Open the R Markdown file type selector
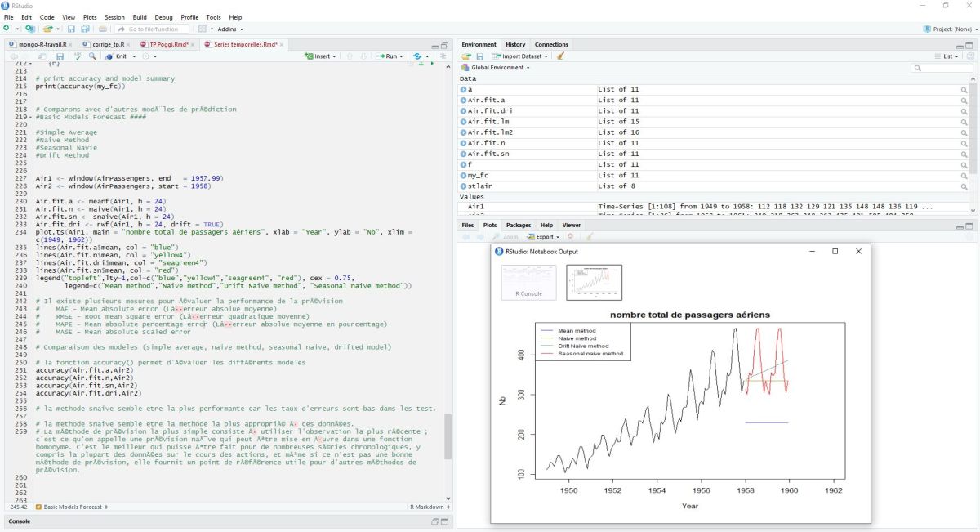980x532 pixels. (x=430, y=507)
